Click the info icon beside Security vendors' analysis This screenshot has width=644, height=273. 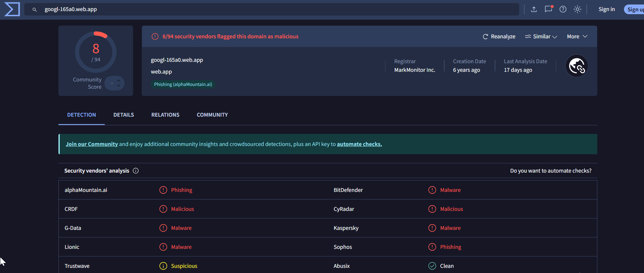click(136, 171)
